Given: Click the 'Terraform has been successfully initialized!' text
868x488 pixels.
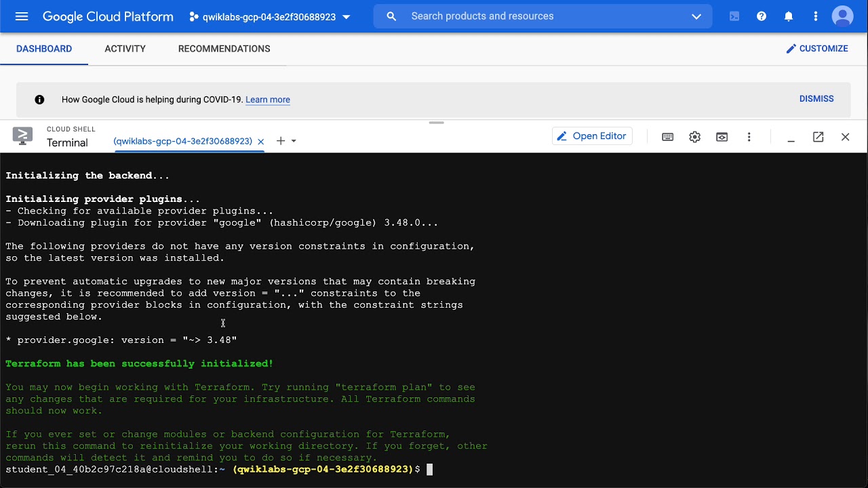Looking at the screenshot, I should click(139, 364).
